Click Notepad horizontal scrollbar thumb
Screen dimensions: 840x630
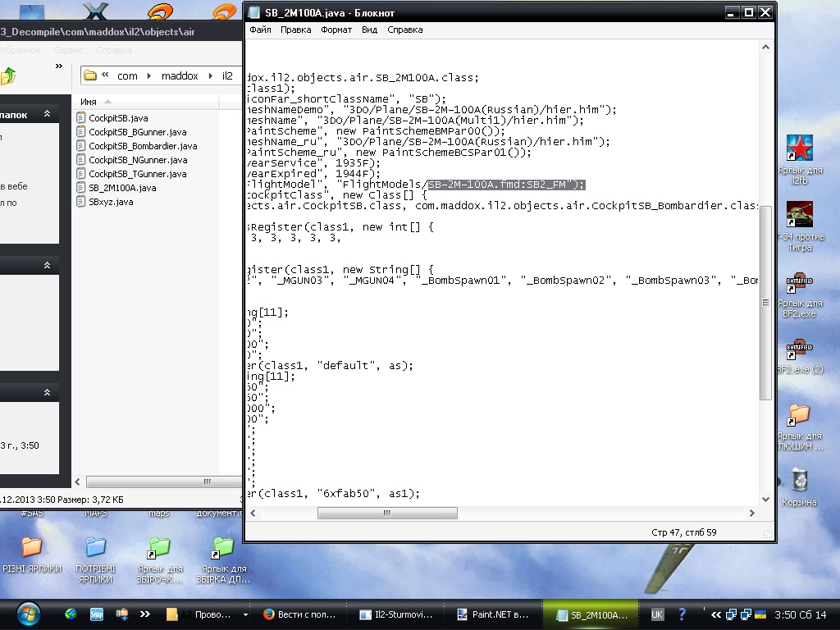(x=387, y=514)
